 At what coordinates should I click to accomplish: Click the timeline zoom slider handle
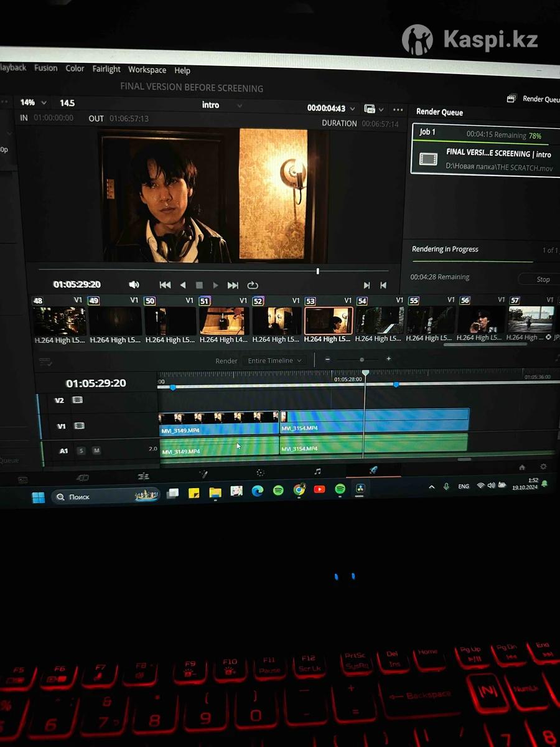(362, 360)
